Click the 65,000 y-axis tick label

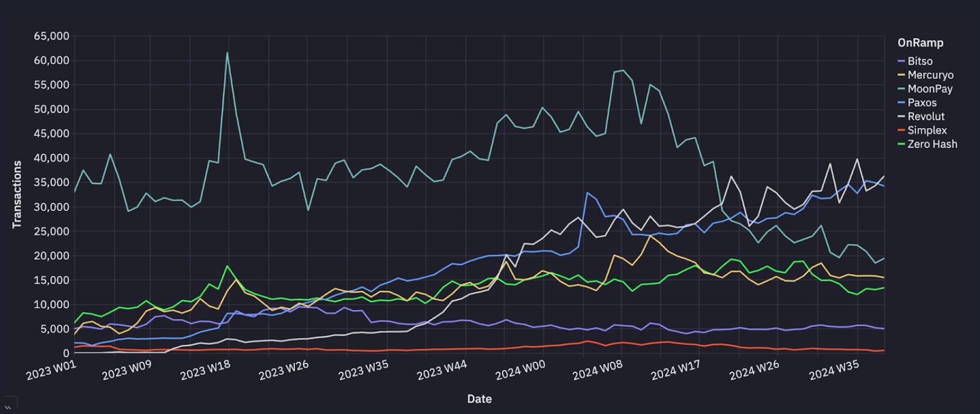(x=52, y=36)
